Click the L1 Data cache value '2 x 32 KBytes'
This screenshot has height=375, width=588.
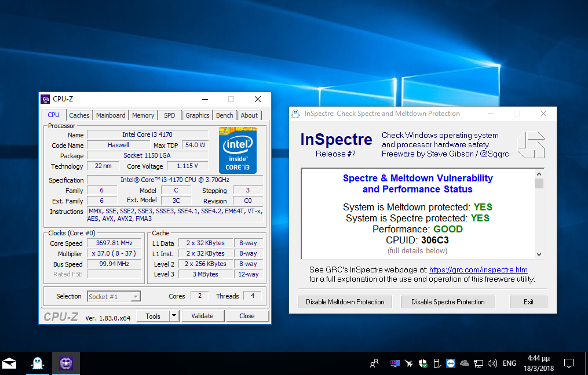pyautogui.click(x=206, y=243)
